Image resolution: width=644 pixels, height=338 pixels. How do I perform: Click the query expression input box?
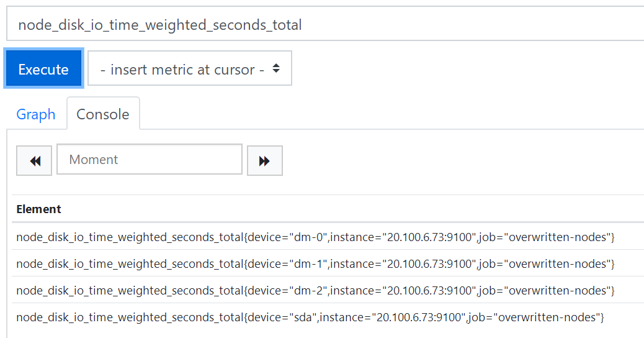coord(323,25)
